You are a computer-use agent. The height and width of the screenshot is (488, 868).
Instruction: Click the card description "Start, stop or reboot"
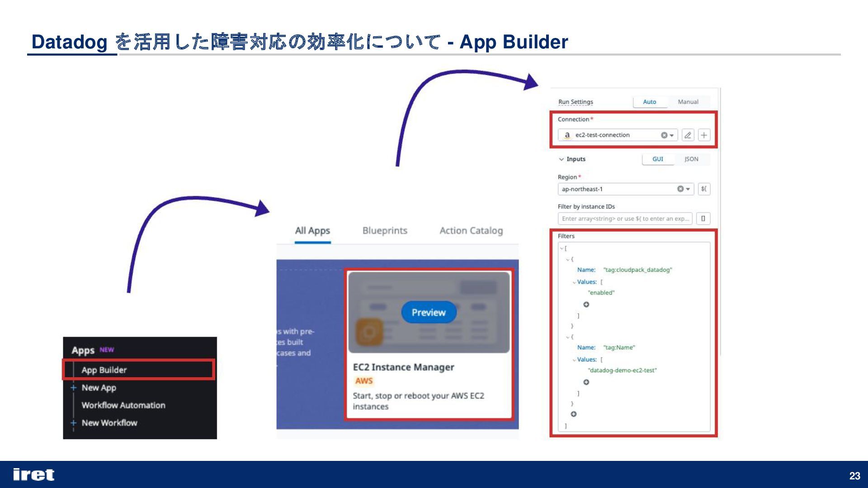click(x=418, y=401)
